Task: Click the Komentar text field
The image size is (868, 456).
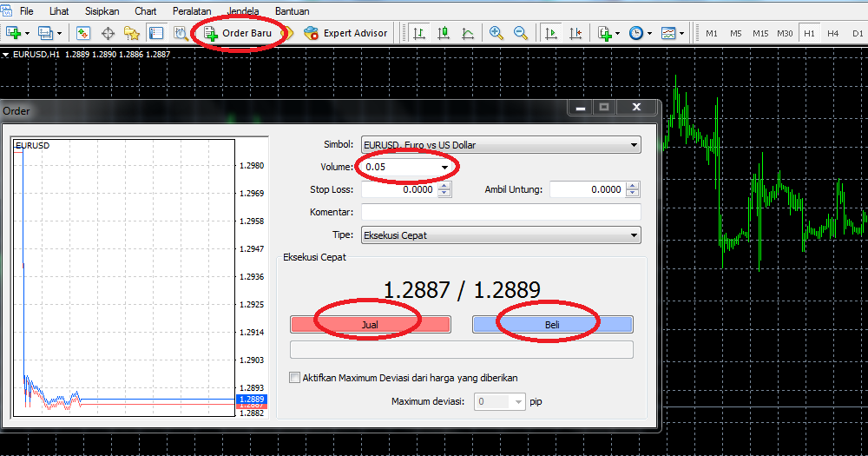Action: (501, 212)
